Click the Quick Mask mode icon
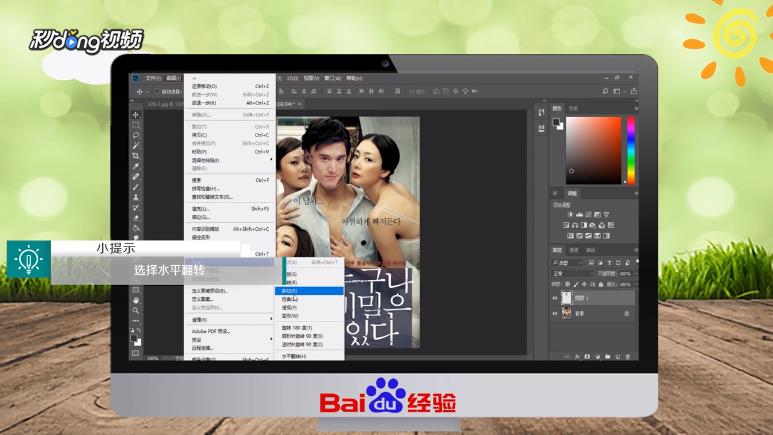The width and height of the screenshot is (773, 435). [136, 353]
